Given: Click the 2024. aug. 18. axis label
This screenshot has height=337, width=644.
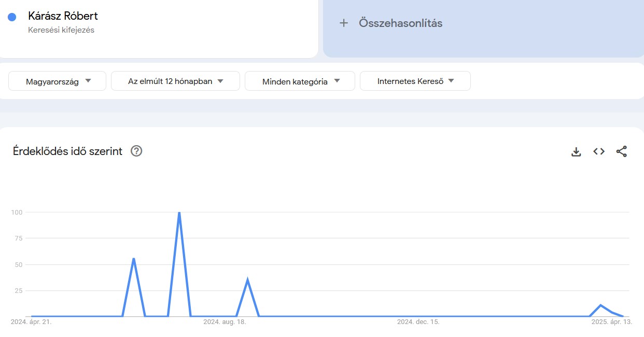Looking at the screenshot, I should [226, 321].
